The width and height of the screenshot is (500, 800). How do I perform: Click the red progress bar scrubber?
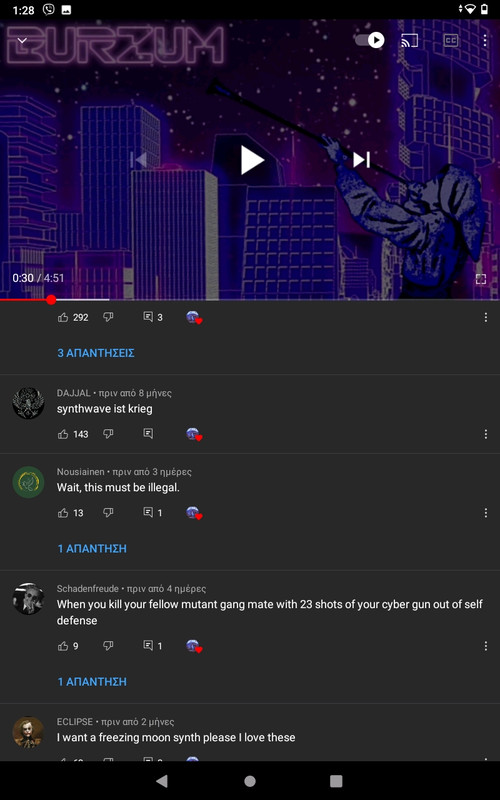[x=51, y=299]
